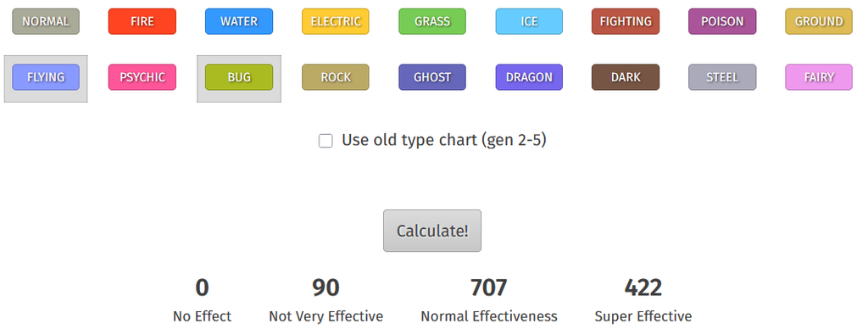This screenshot has width=868, height=335.
Task: Choose the WATER type
Action: [238, 21]
